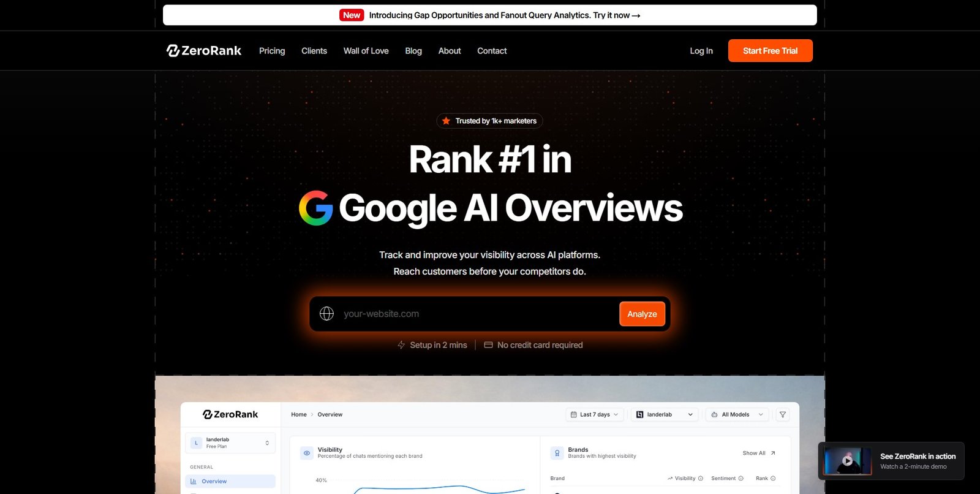Click the Brand column header
Image resolution: width=980 pixels, height=494 pixels.
pyautogui.click(x=557, y=479)
